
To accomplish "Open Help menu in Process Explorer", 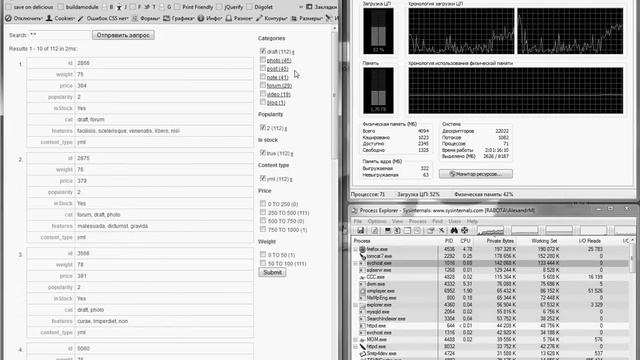I will [472, 221].
